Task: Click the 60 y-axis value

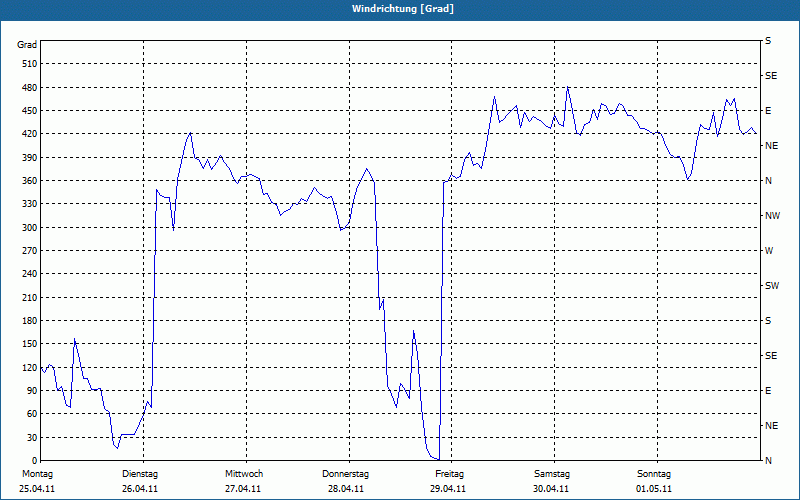Action: tap(32, 414)
